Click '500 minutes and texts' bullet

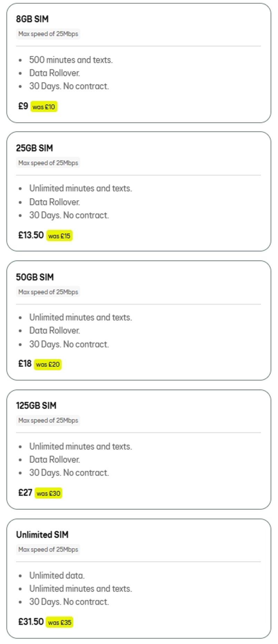71,60
